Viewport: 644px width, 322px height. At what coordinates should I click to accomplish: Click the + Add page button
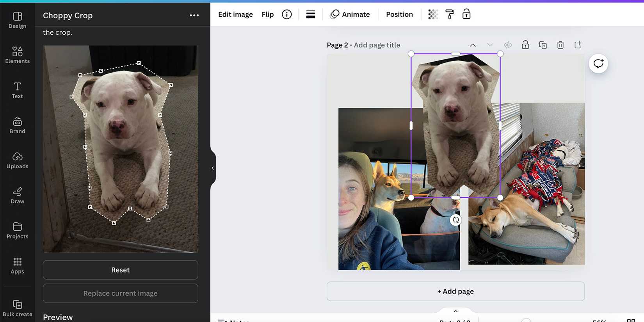[x=455, y=292]
